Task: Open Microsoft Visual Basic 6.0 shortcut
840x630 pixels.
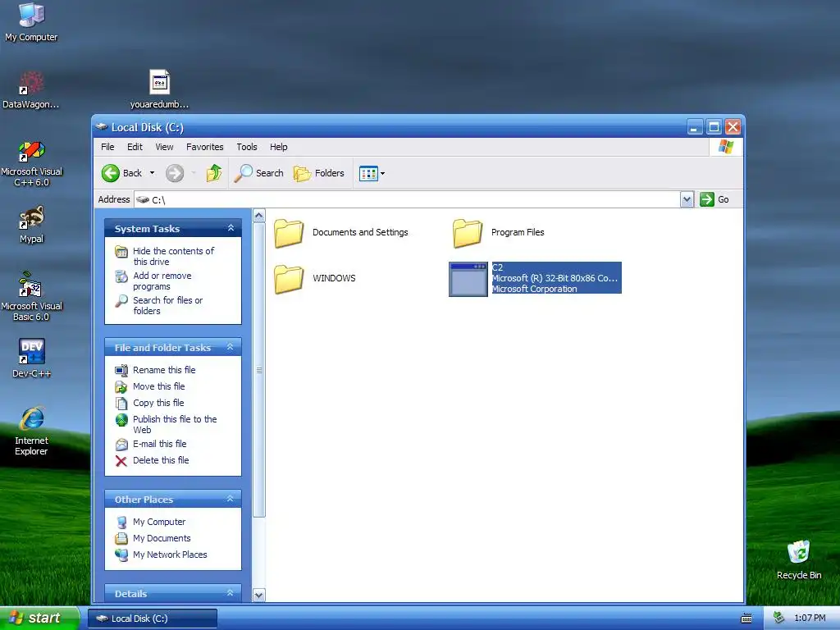Action: (31, 296)
